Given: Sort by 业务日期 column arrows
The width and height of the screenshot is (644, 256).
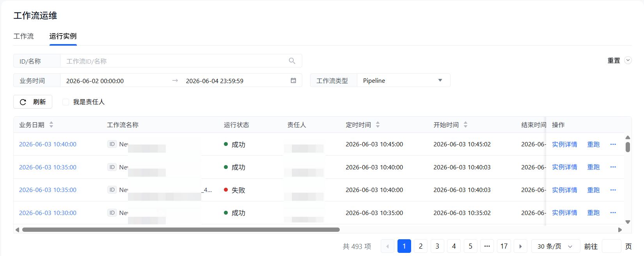Looking at the screenshot, I should click(51, 125).
